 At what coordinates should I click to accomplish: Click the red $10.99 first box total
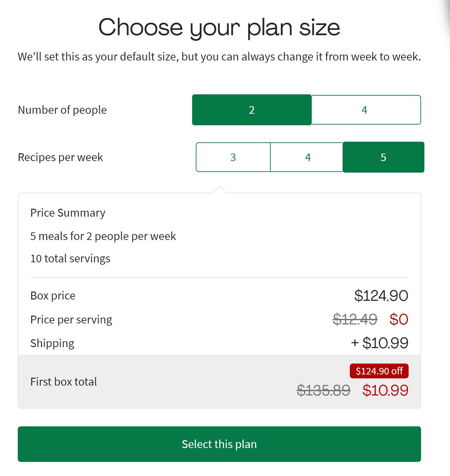(385, 390)
